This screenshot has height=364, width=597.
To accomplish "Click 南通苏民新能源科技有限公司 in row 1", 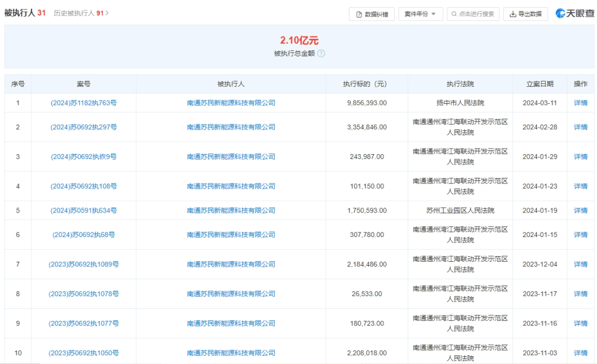I will [x=232, y=103].
